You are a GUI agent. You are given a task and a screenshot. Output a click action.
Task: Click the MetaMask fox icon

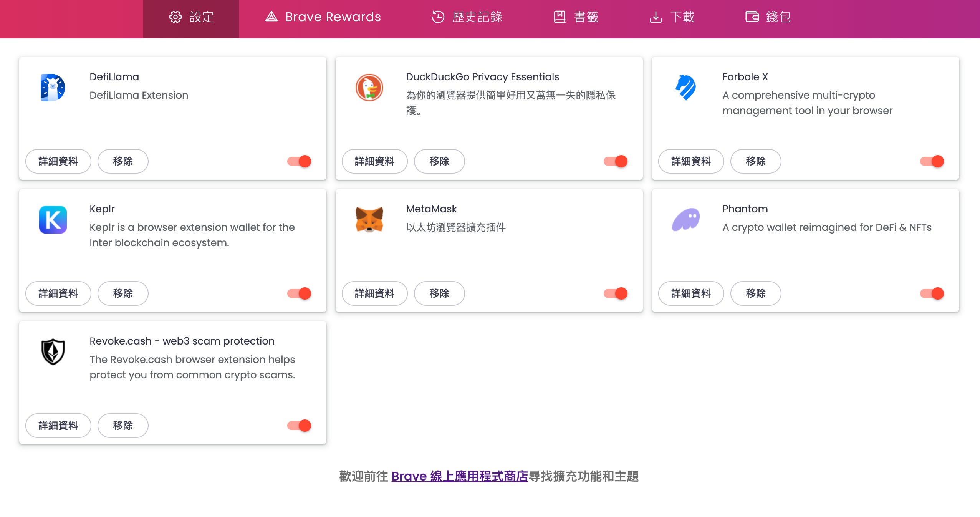click(x=369, y=219)
